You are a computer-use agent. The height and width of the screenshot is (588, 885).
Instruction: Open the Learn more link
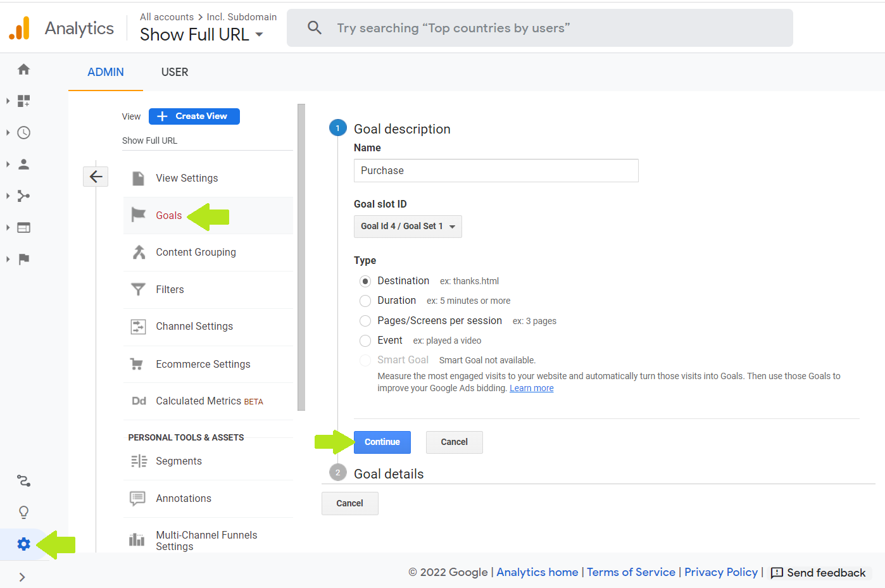(x=532, y=389)
